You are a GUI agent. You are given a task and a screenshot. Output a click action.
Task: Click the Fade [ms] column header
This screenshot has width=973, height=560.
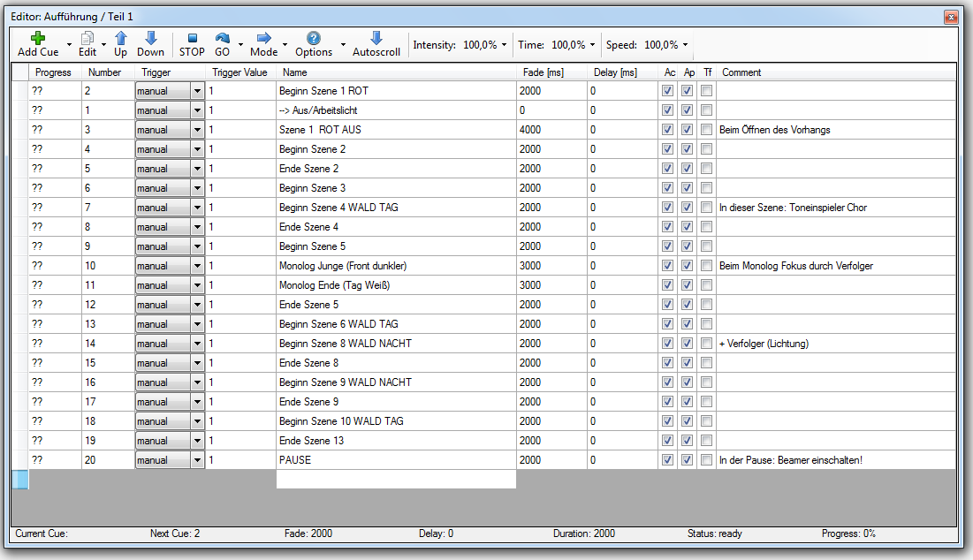[x=544, y=72]
